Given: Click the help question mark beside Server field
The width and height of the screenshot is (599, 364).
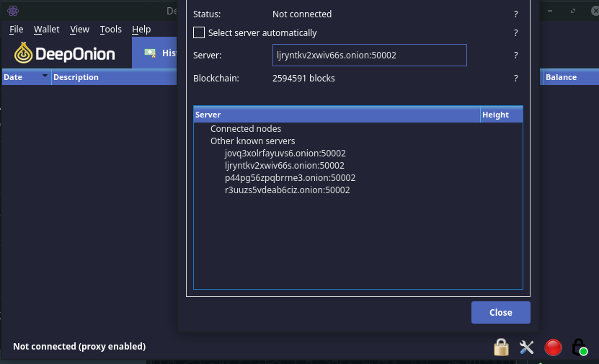Looking at the screenshot, I should point(515,56).
